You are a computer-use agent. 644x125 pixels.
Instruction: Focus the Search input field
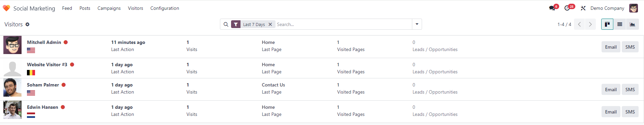click(343, 24)
